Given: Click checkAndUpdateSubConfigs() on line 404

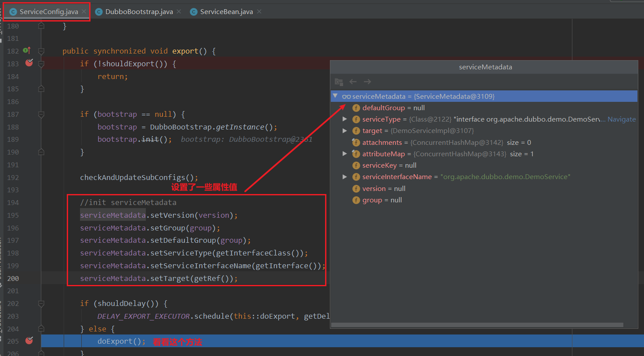Looking at the screenshot, I should 139,177.
